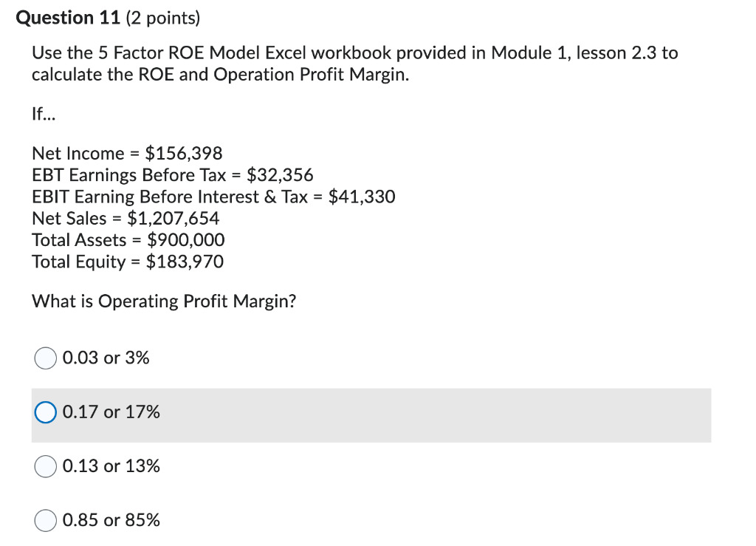Screen dimensions: 756x546
Task: Click the EBT Earnings Before Tax line
Action: (x=172, y=175)
